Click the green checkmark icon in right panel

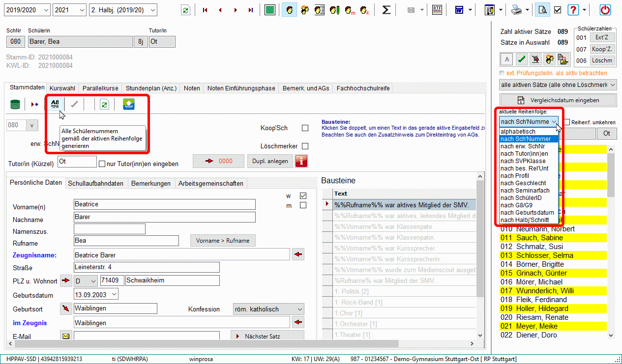coord(522,59)
